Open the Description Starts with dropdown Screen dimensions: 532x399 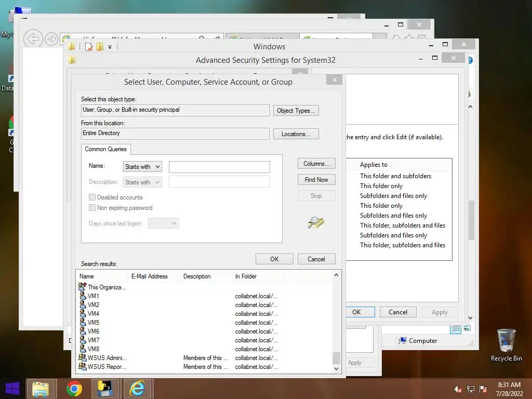click(142, 182)
